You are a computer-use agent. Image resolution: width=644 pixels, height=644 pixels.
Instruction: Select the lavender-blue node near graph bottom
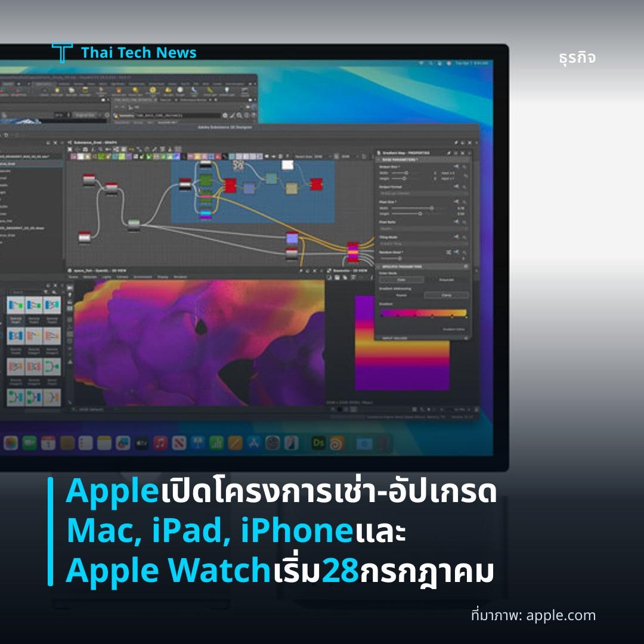click(x=292, y=238)
